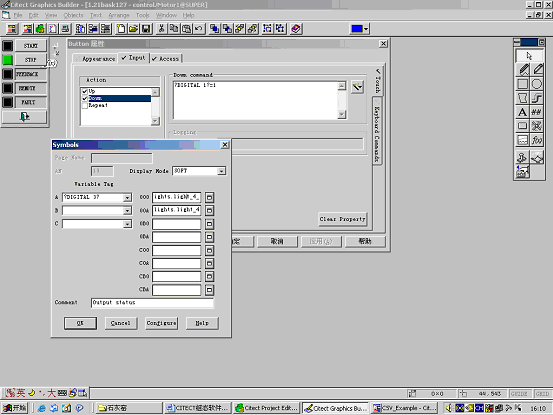The width and height of the screenshot is (553, 415).
Task: Click Configure in the Symbols dialog
Action: click(x=162, y=323)
